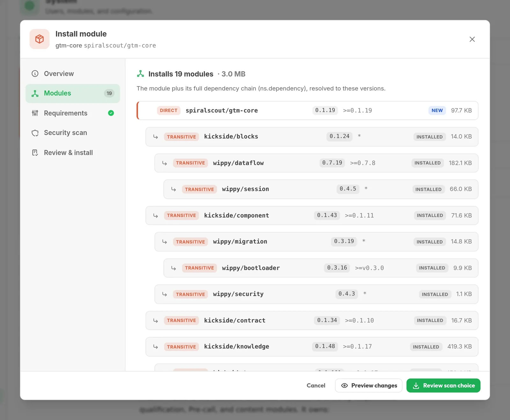Click the arrow icon on kickside/component row

click(156, 216)
